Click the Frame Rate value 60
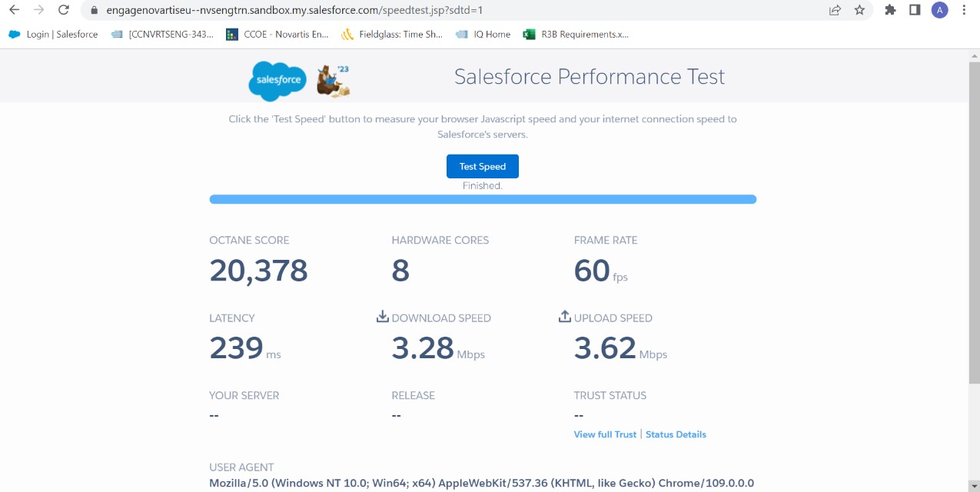Screen dimensions: 980x492 point(592,271)
